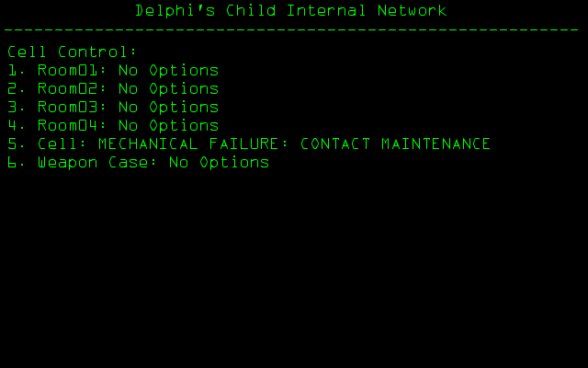Viewport: 588px width, 368px height.
Task: Click the number 5 list marker
Action: [13, 144]
